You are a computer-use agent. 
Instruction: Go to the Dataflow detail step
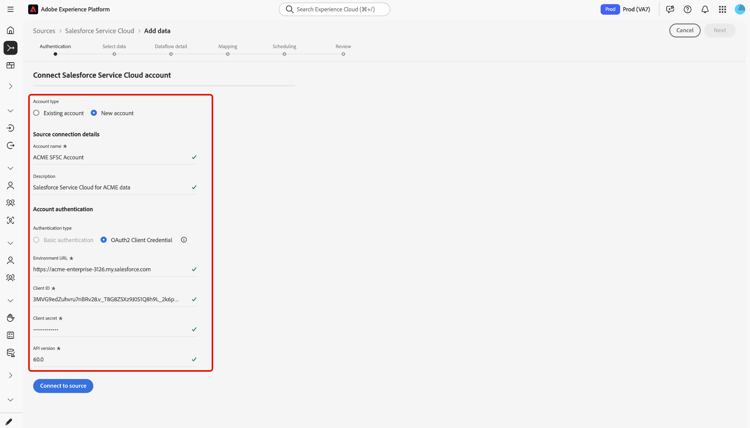pyautogui.click(x=171, y=49)
